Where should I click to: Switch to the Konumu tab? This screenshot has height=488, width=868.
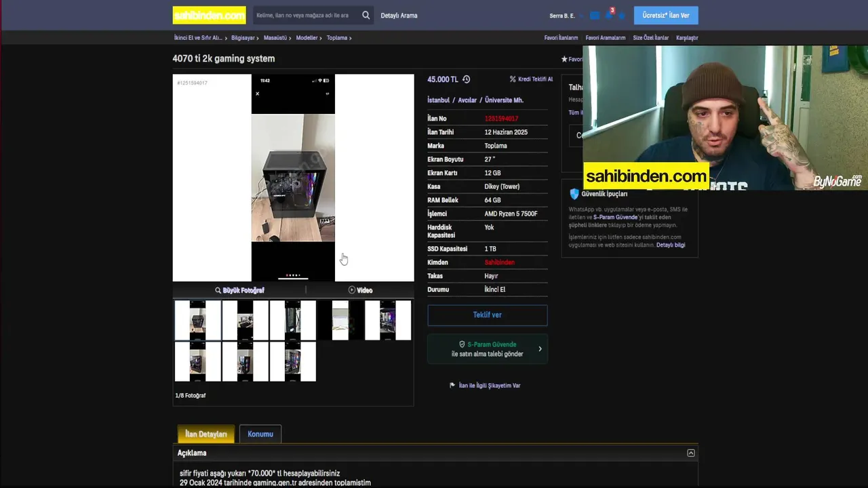tap(260, 434)
